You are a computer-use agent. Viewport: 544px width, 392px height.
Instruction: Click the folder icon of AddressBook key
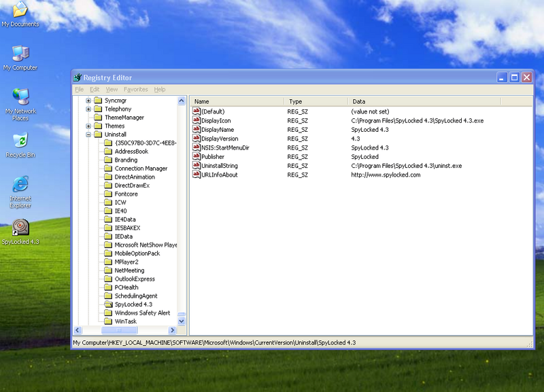click(108, 151)
